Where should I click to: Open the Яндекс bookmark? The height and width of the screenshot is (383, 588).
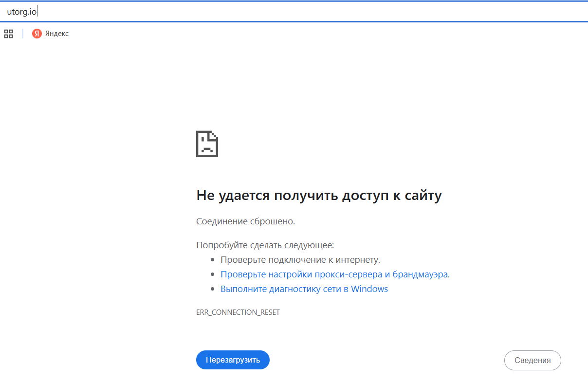click(x=50, y=34)
